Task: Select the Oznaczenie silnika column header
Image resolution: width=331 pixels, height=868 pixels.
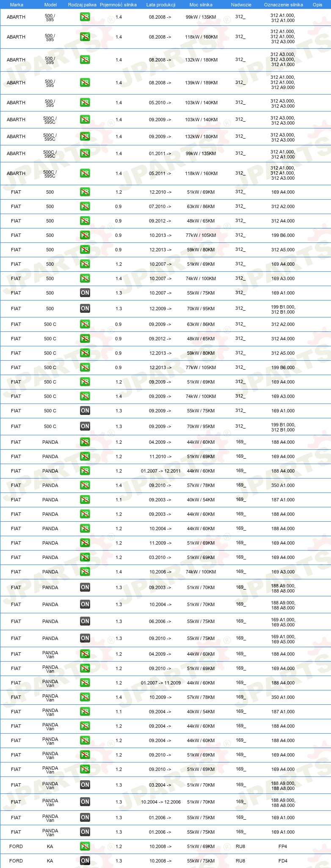Action: 284,5
